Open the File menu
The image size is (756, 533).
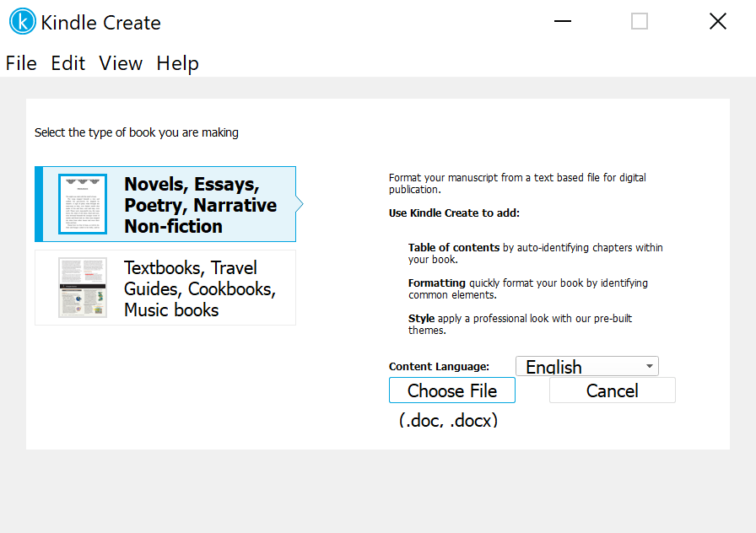pos(21,63)
